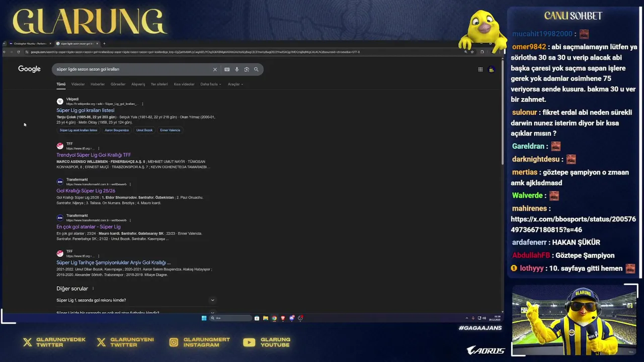Close the süper ligde sezon gol tab
644x362 pixels.
point(97,44)
